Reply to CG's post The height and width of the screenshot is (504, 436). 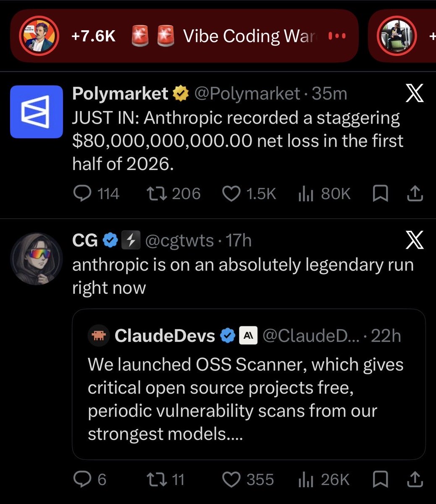point(89,479)
